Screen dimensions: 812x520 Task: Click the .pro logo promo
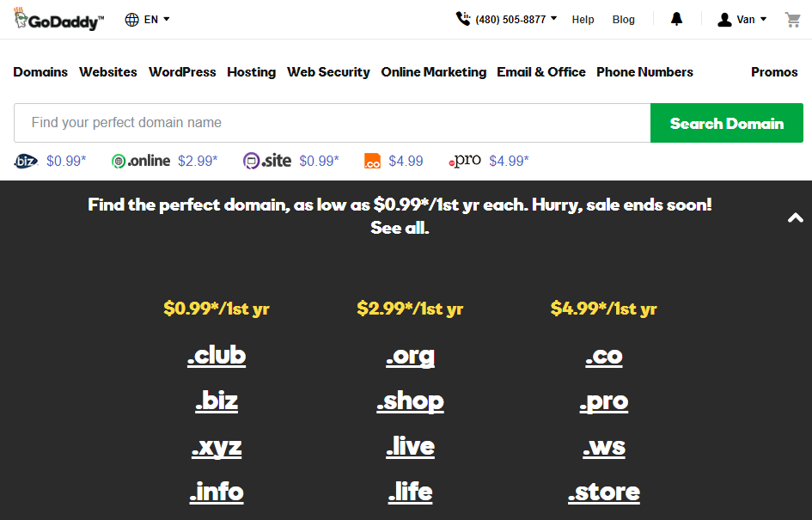[x=465, y=161]
